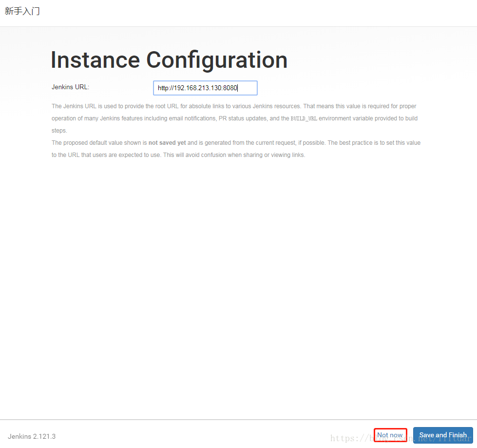The image size is (477, 448).
Task: Click the bold 'not saved yet' text
Action: point(167,143)
